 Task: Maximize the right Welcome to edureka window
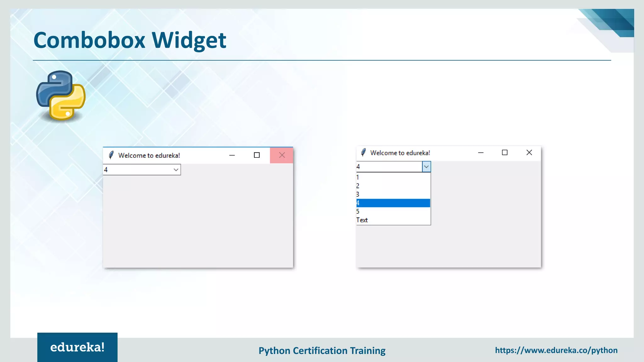pyautogui.click(x=505, y=153)
